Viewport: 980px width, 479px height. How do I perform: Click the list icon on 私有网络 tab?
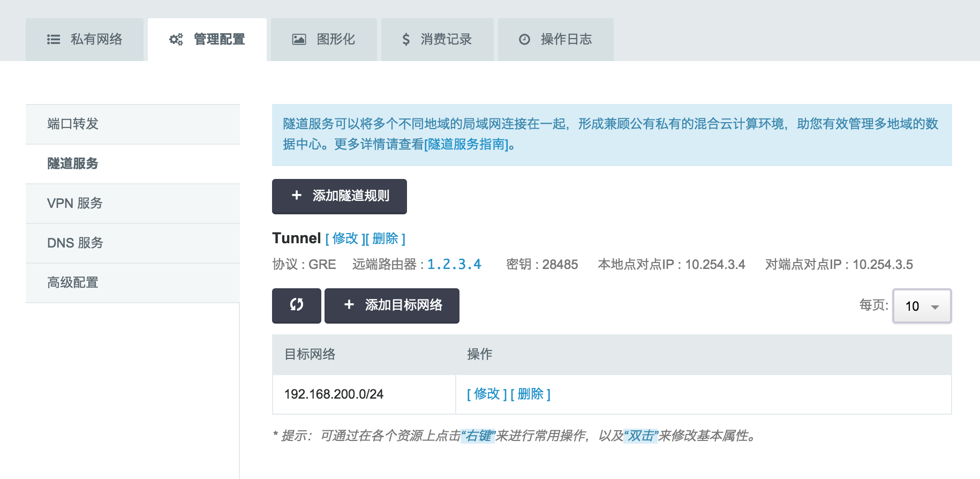54,40
